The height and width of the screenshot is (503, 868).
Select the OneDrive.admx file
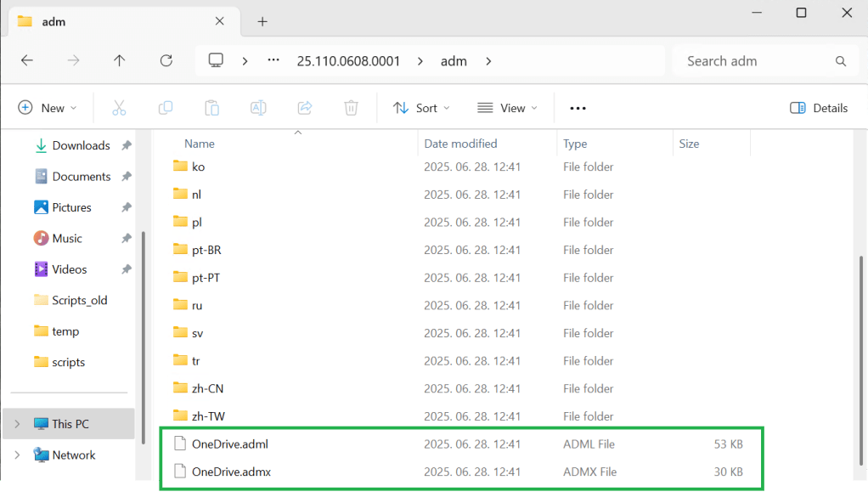231,472
